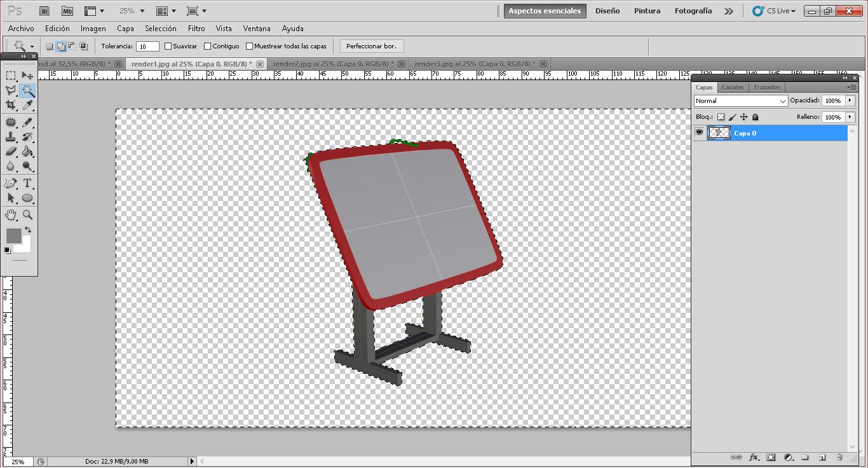868x468 pixels.
Task: Select the Eyedropper tool
Action: (27, 105)
